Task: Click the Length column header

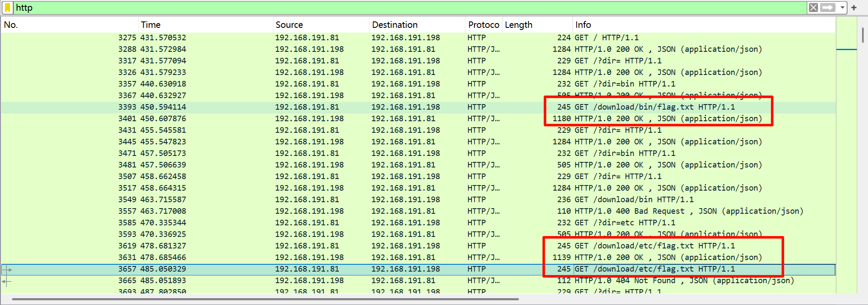Action: (537, 25)
